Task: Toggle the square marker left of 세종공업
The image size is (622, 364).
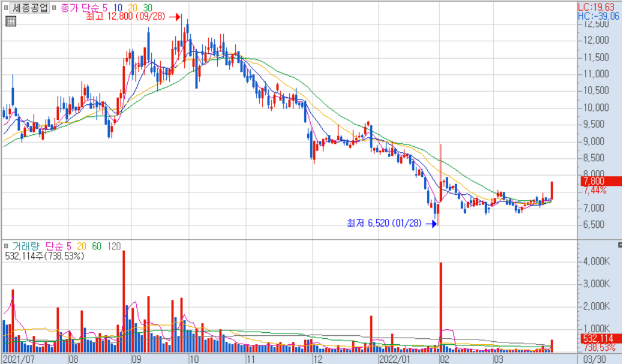Action: pos(6,8)
